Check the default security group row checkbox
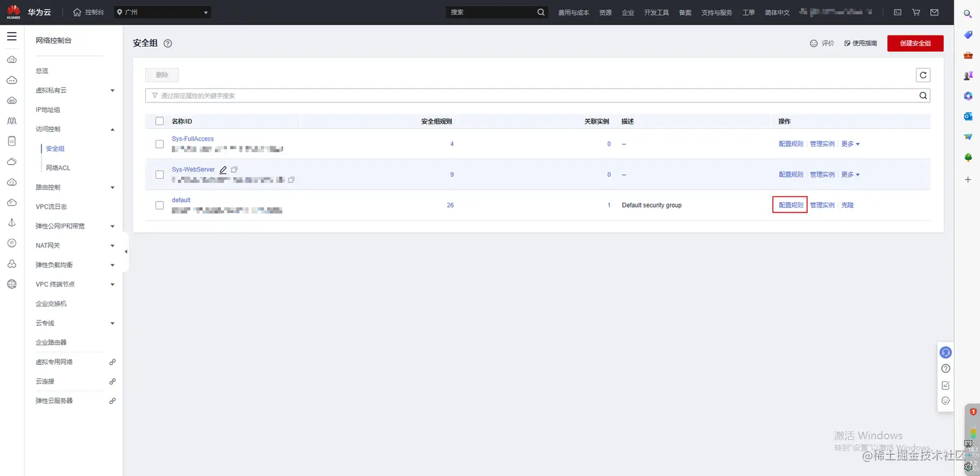Image resolution: width=980 pixels, height=476 pixels. coord(159,205)
